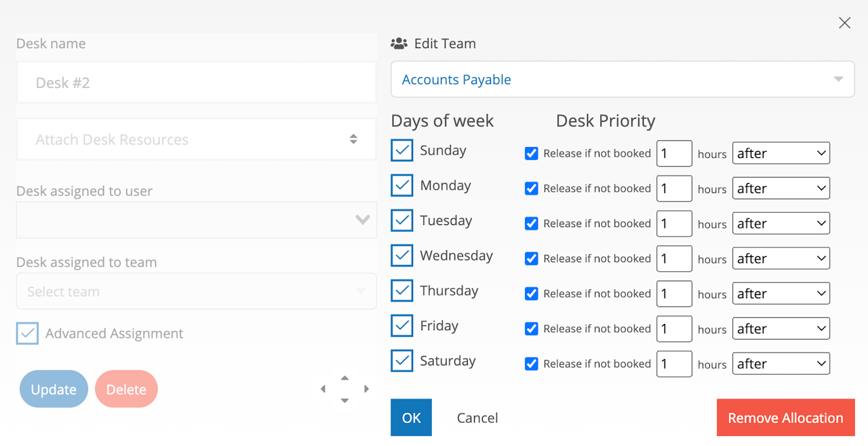868x446 pixels.
Task: Click the Remove Allocation button
Action: (x=785, y=418)
